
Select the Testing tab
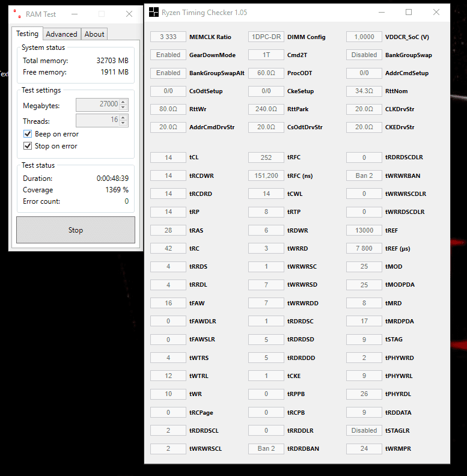point(27,34)
